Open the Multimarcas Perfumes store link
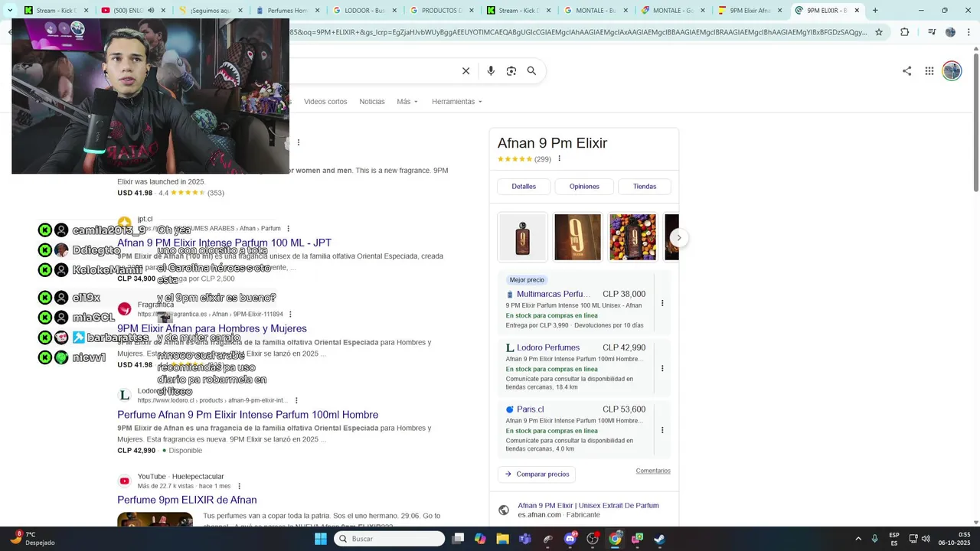 coord(554,294)
